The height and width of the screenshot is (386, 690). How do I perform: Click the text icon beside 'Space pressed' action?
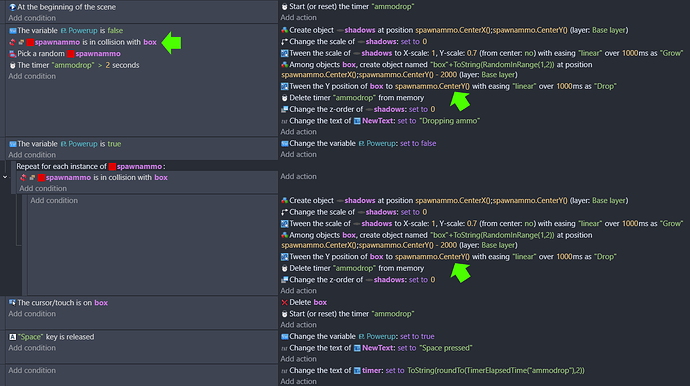coord(284,348)
